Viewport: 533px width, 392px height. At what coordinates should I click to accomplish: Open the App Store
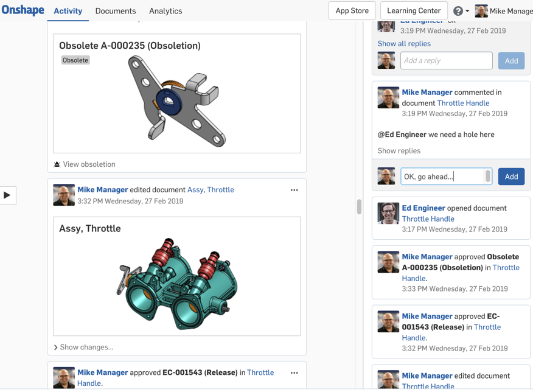click(x=352, y=10)
